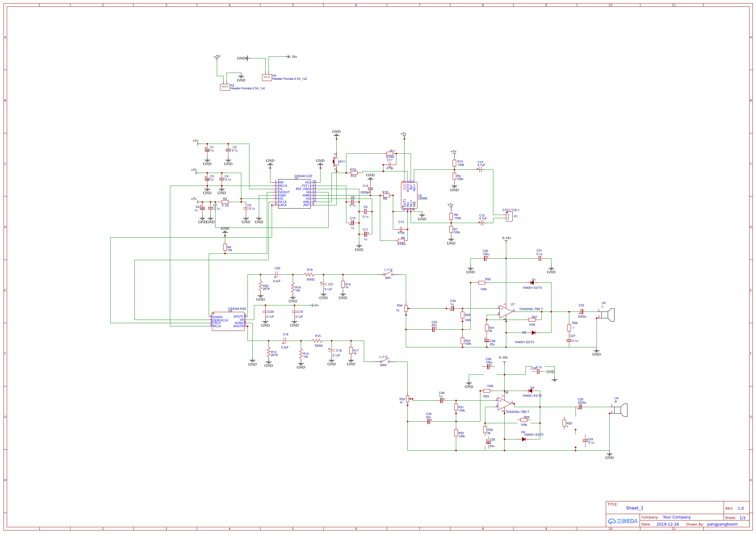The height and width of the screenshot is (534, 756).
Task: Select capacitor C14 2200pF symbol
Action: click(x=371, y=189)
